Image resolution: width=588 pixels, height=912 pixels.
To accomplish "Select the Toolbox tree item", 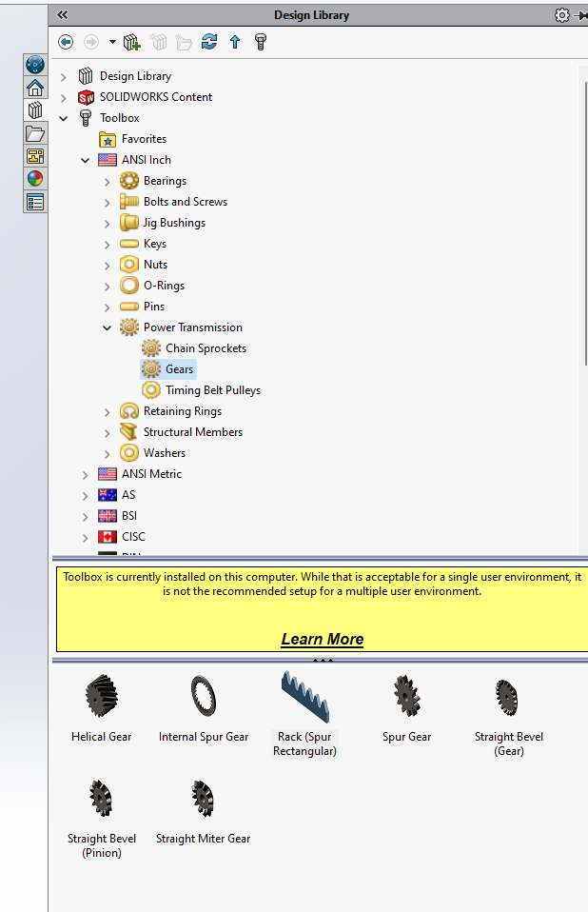I will tap(119, 118).
